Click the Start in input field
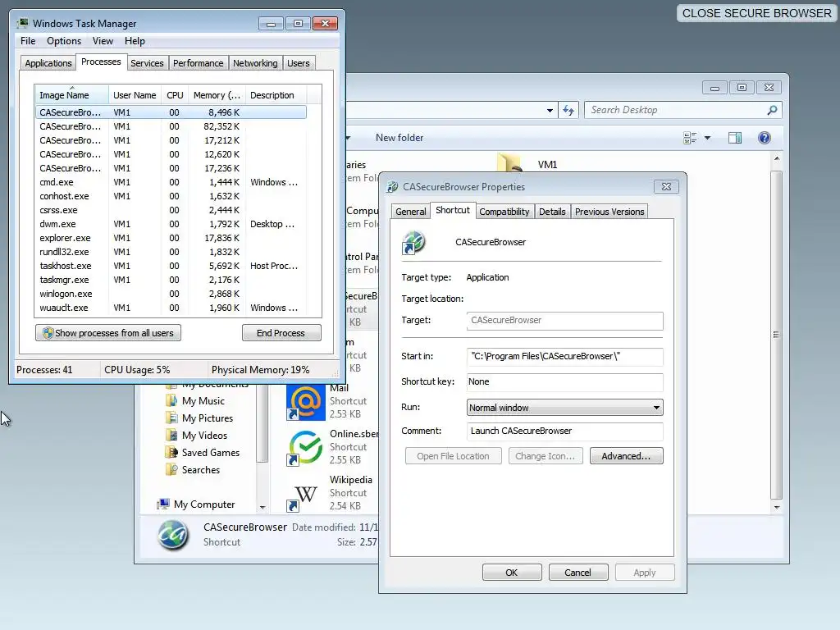 coord(564,356)
